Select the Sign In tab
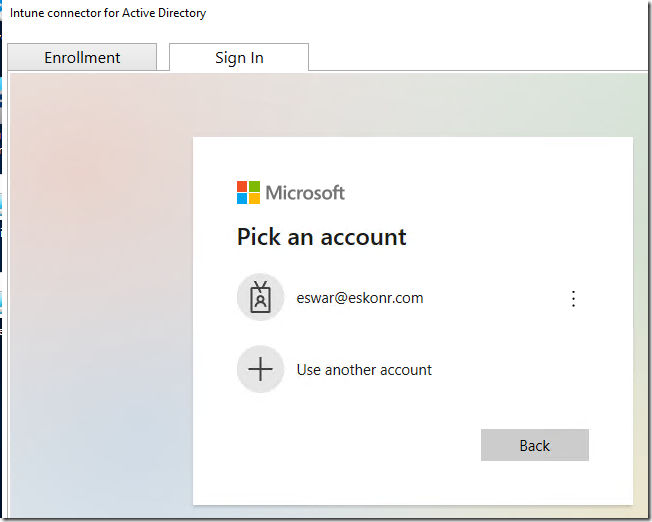The image size is (652, 522). pyautogui.click(x=239, y=57)
